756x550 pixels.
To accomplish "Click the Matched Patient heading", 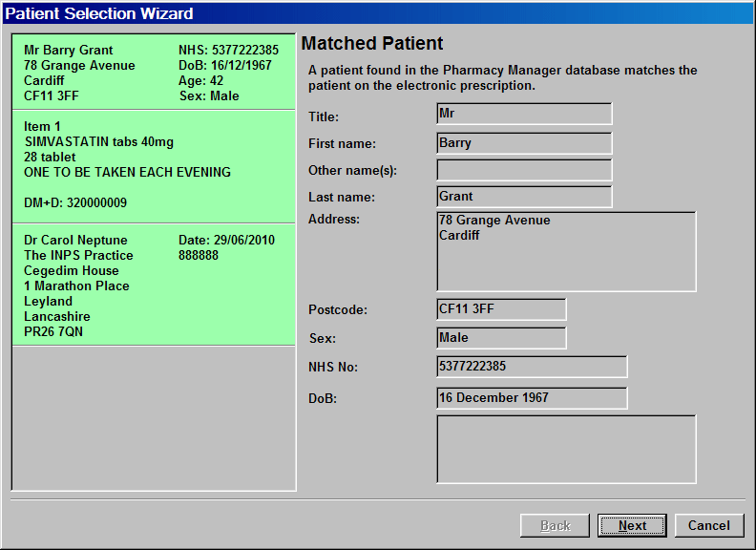I will 372,44.
